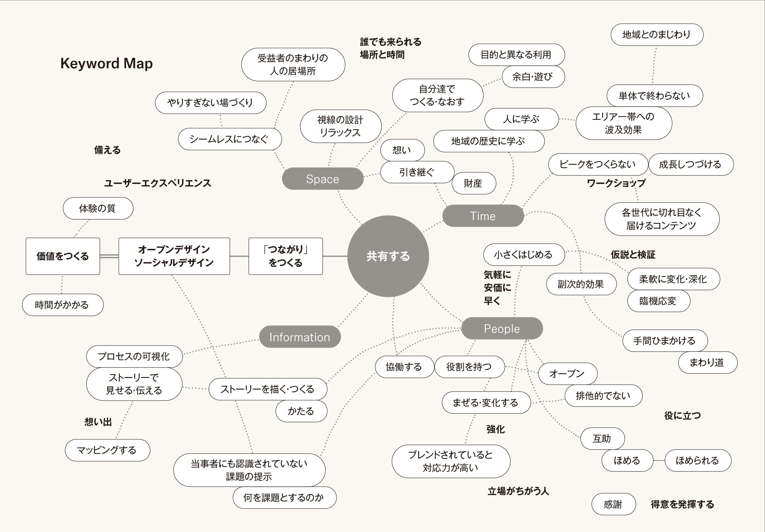765x532 pixels.
Task: Click the マッピングする bubble
Action: point(107,450)
